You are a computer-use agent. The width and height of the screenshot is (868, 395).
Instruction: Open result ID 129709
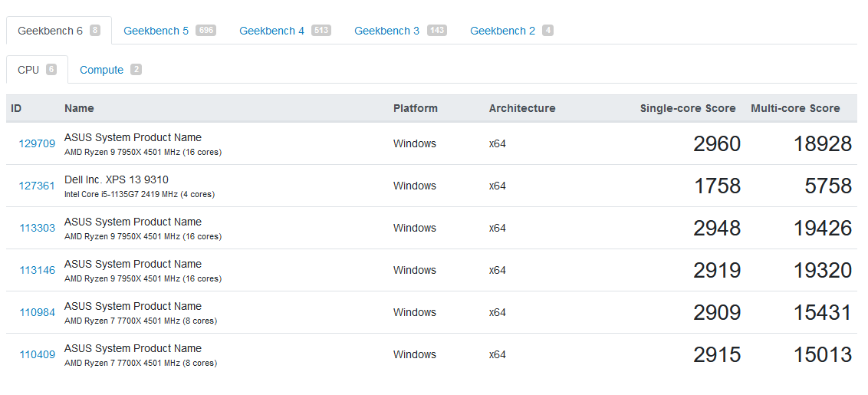coord(37,143)
